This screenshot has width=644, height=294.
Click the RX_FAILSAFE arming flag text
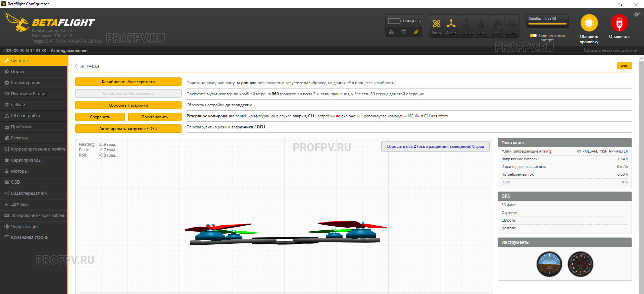(587, 151)
